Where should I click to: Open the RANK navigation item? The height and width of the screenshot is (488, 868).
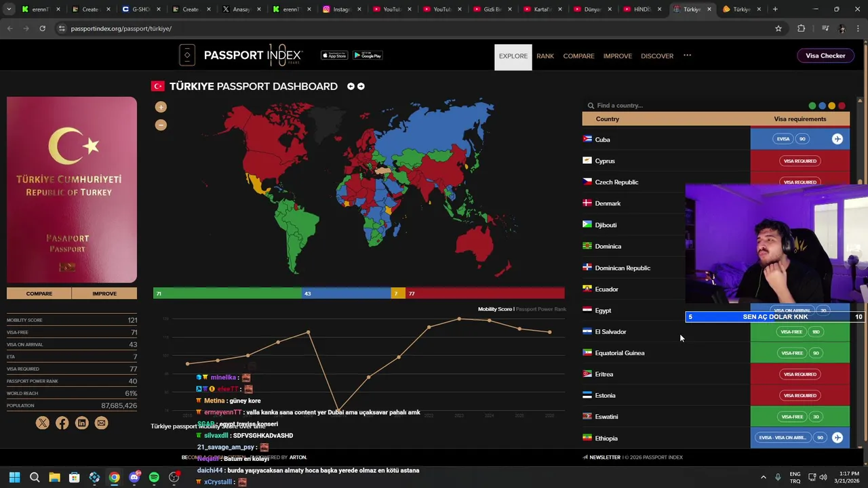click(545, 56)
